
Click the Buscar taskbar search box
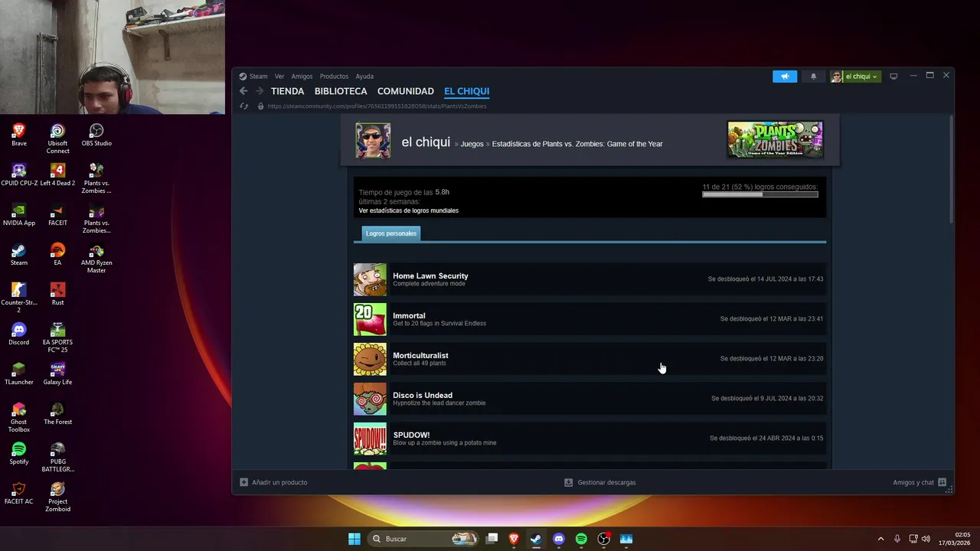pos(421,539)
